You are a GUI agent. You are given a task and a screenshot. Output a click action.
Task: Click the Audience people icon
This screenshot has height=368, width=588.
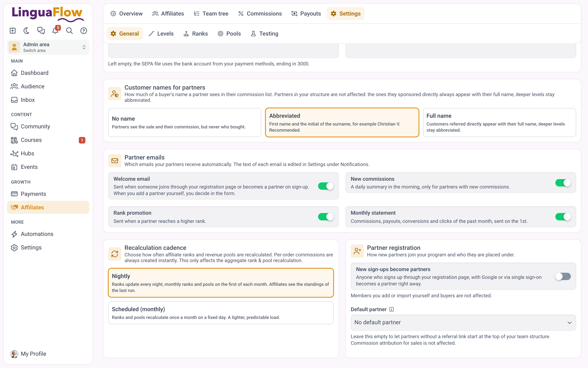click(14, 86)
